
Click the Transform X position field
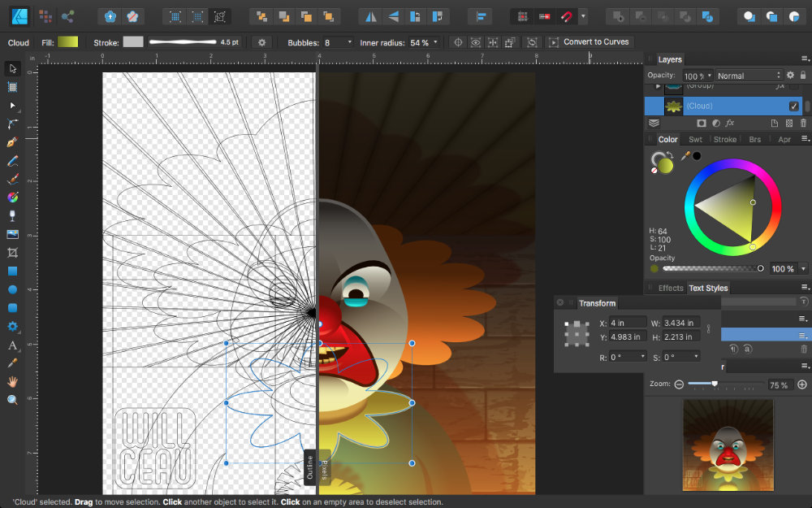(627, 323)
